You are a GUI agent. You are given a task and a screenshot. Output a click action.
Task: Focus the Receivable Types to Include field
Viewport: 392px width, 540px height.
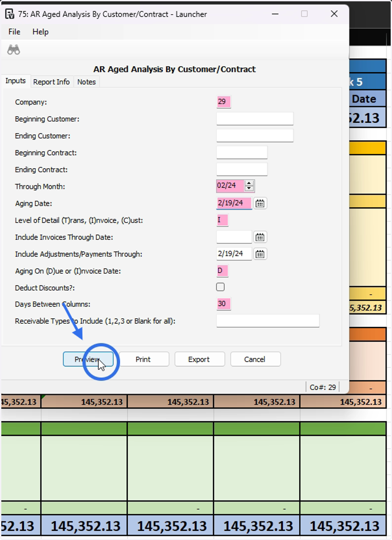pyautogui.click(x=268, y=321)
